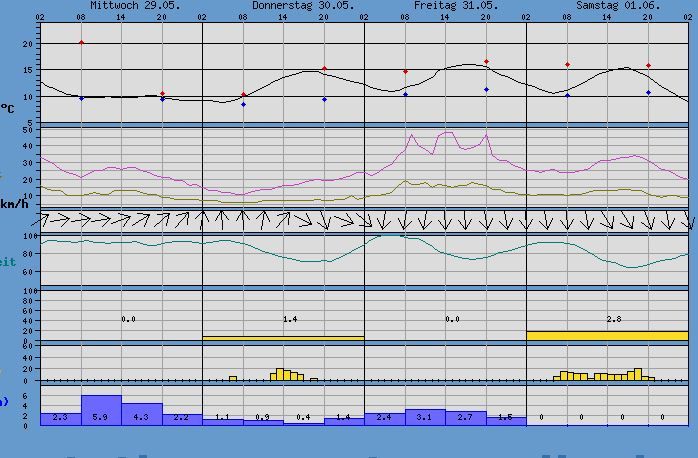Click the highest red diamond on Mittwoch
698x458 pixels.
[81, 42]
